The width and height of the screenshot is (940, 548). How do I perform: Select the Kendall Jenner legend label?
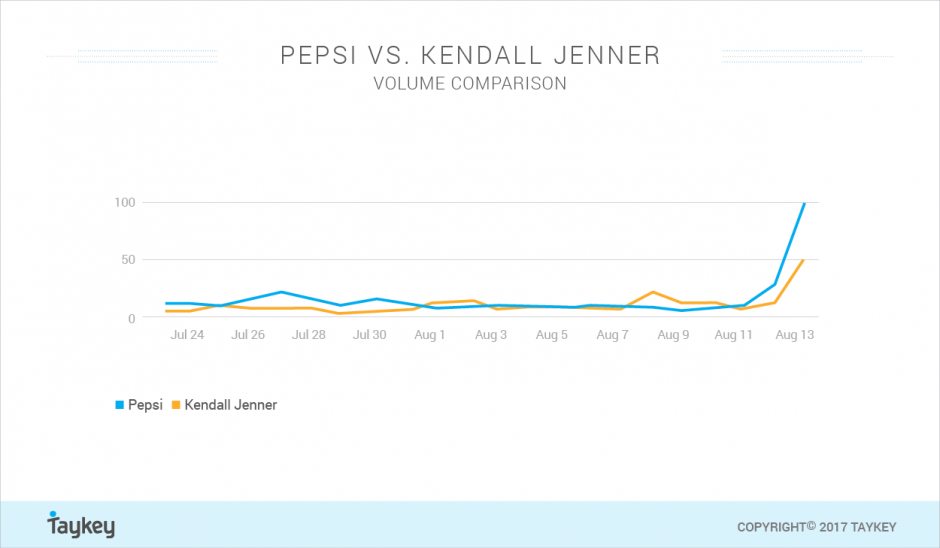coord(231,405)
